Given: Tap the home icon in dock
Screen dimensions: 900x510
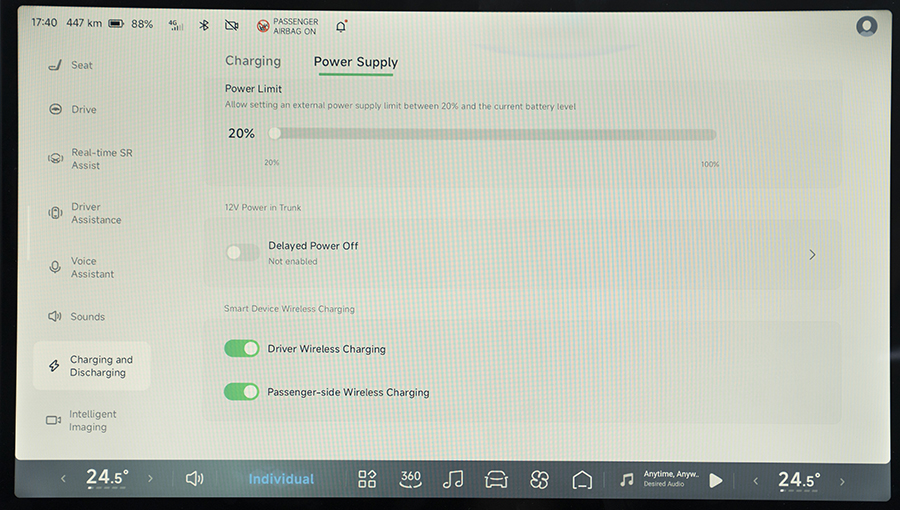Looking at the screenshot, I should [583, 479].
